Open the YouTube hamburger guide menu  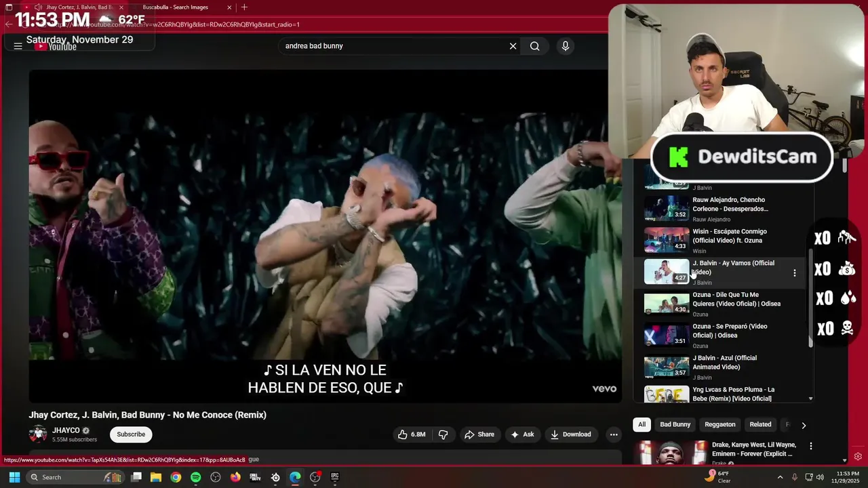point(18,46)
